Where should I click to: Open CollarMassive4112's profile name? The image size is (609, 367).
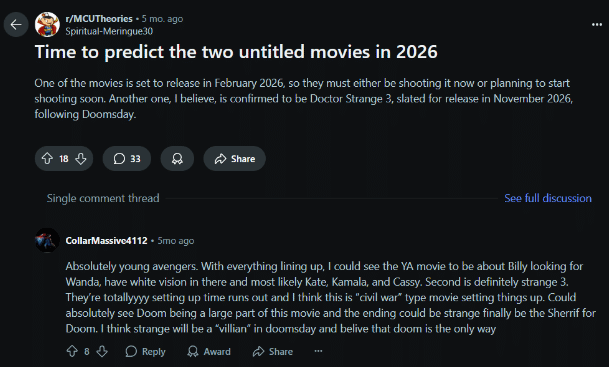(x=106, y=241)
